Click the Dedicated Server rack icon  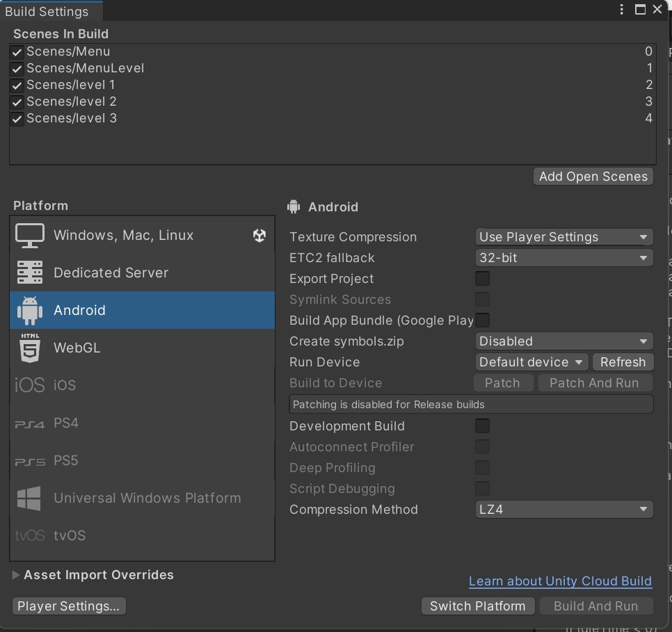coord(29,273)
